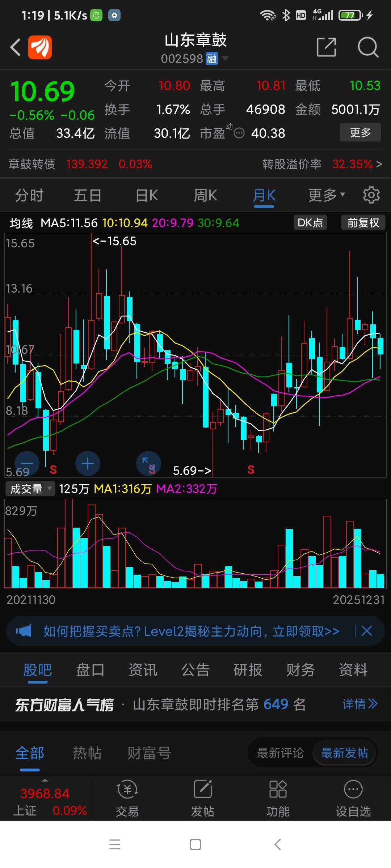
Task: Open the 成交量 indicator dropdown
Action: 30,489
